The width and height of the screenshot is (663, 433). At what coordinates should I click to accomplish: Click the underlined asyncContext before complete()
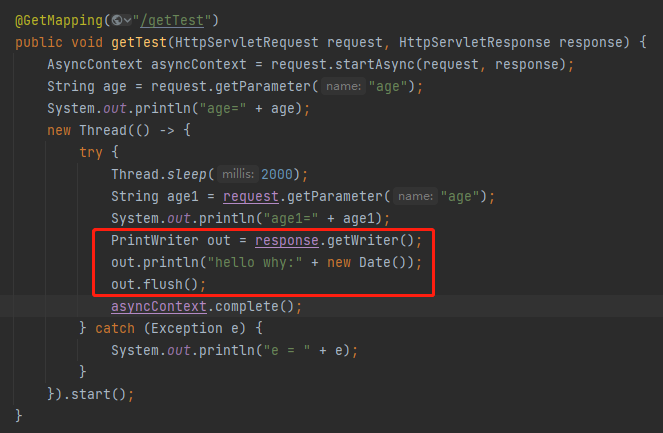(159, 306)
